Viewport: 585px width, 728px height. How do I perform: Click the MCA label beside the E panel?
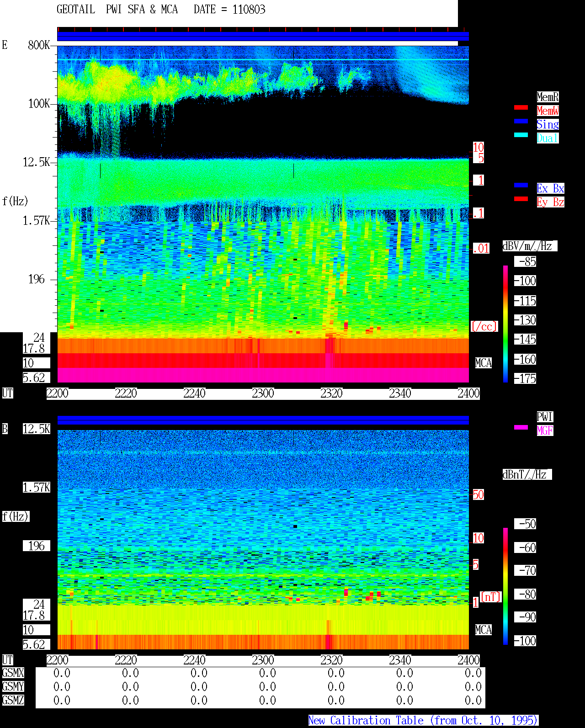pyautogui.click(x=484, y=363)
